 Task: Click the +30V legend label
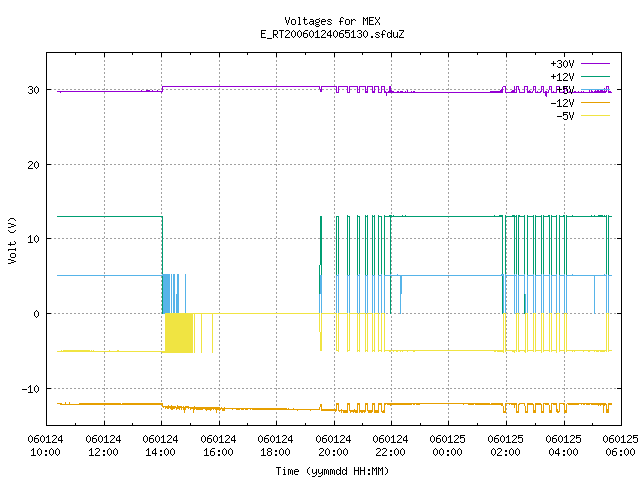click(562, 64)
